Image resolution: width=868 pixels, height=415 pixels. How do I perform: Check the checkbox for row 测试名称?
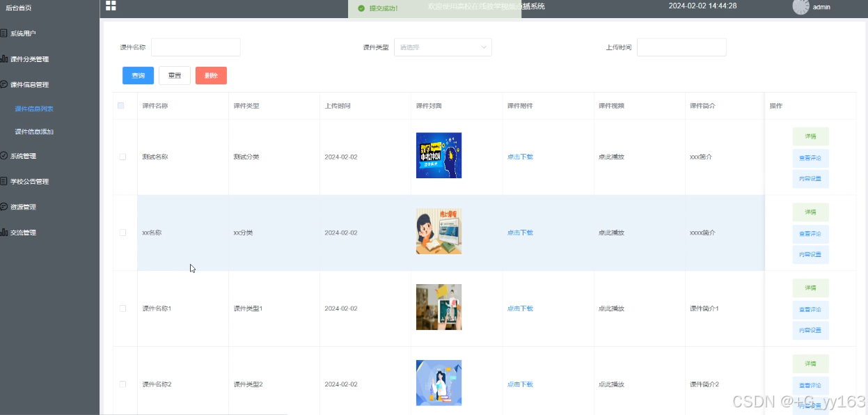[123, 157]
